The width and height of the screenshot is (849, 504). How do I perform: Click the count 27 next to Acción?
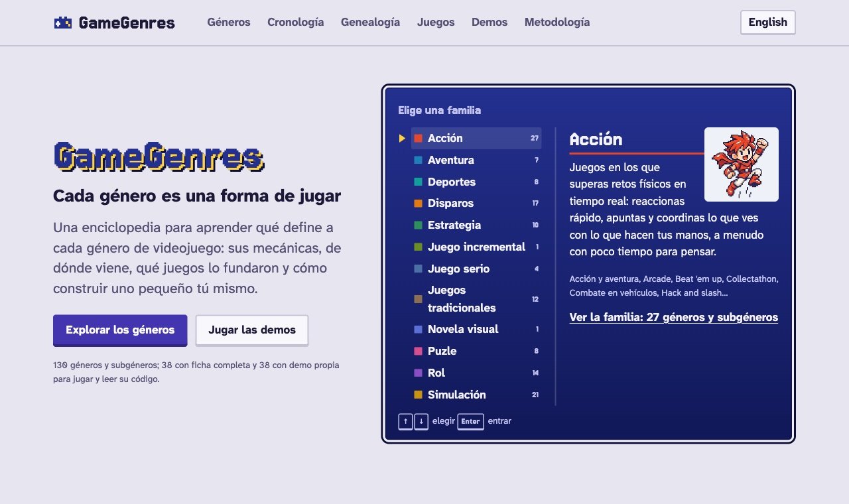coord(535,138)
